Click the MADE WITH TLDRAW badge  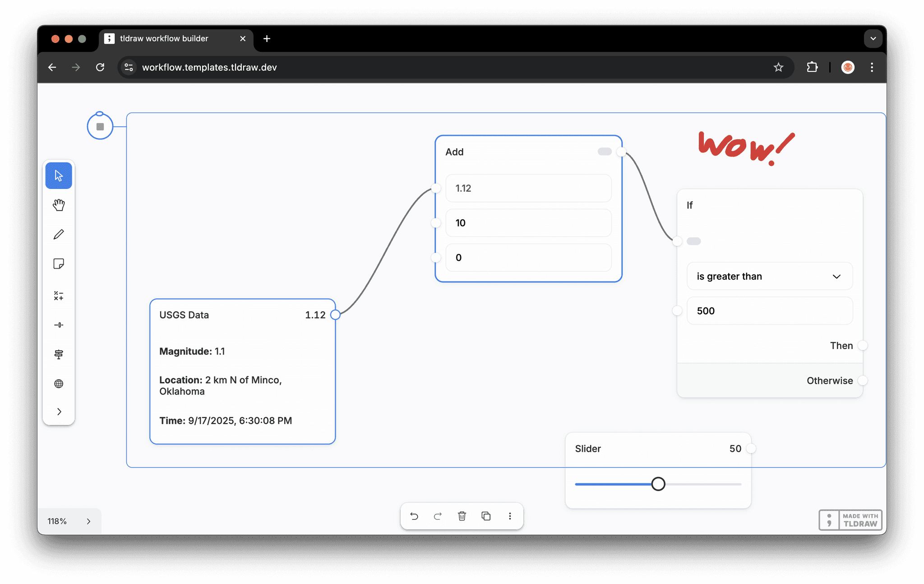(x=850, y=520)
